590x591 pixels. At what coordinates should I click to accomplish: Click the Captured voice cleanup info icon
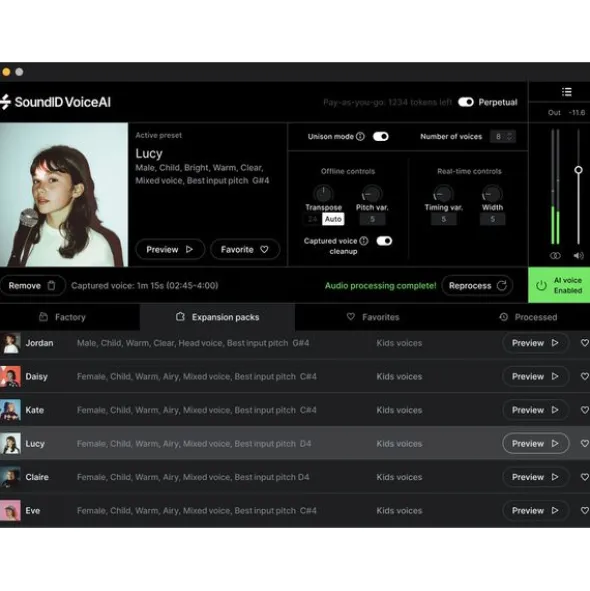tap(364, 241)
